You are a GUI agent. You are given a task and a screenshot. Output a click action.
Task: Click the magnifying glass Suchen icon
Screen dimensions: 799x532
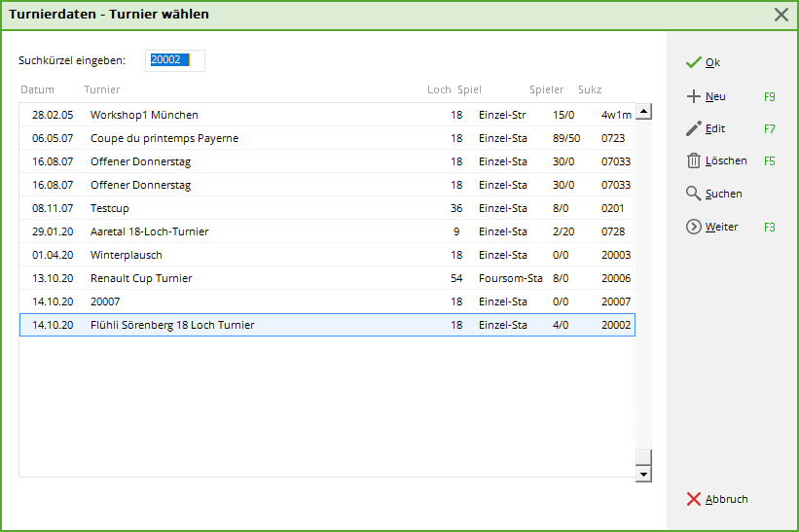(693, 194)
